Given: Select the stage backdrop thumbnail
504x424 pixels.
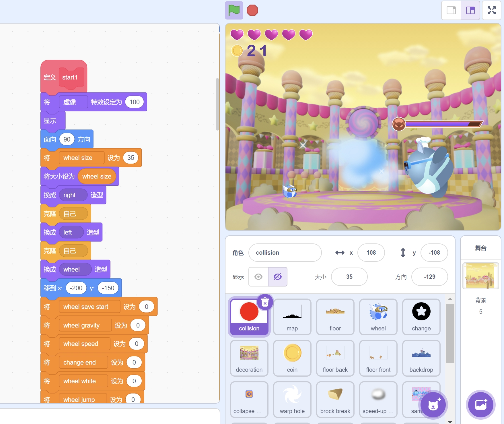Looking at the screenshot, I should point(480,276).
